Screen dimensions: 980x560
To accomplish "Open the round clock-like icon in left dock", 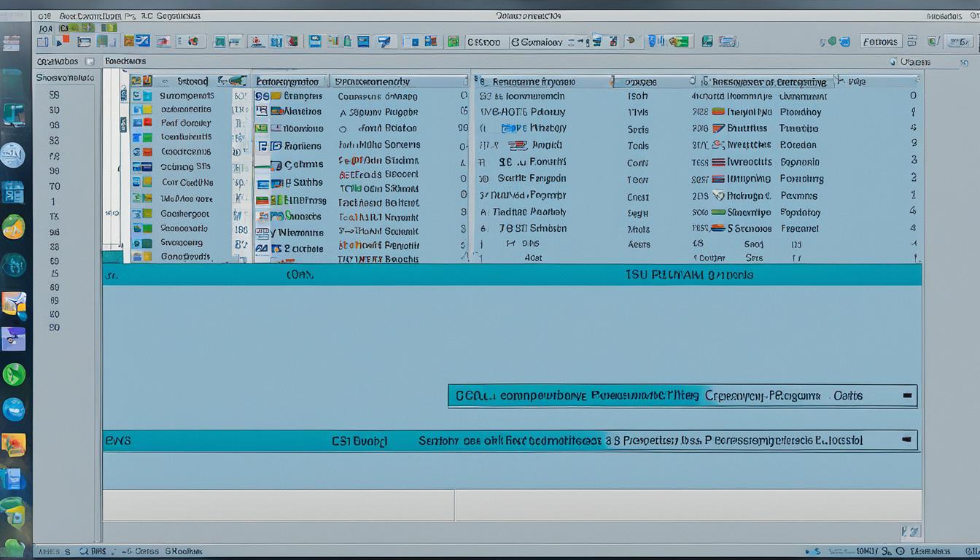I will [12, 155].
